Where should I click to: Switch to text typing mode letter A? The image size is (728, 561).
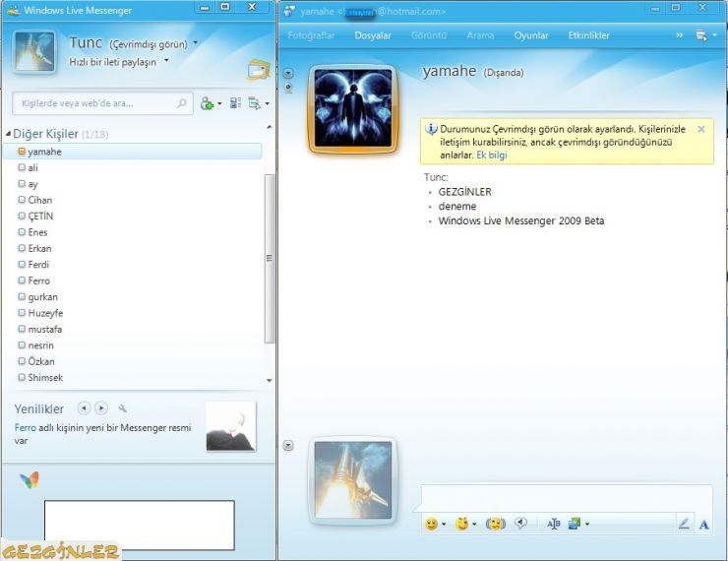click(x=703, y=525)
